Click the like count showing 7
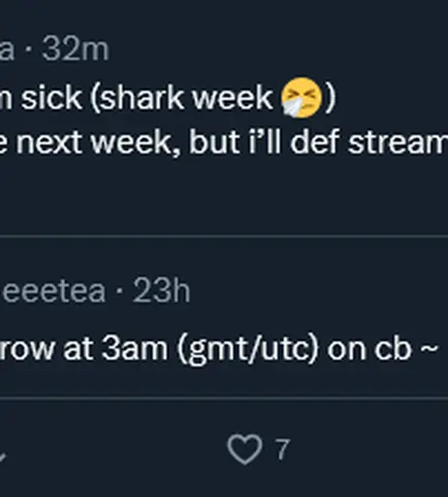Viewport: 448px width, 497px height. [282, 449]
